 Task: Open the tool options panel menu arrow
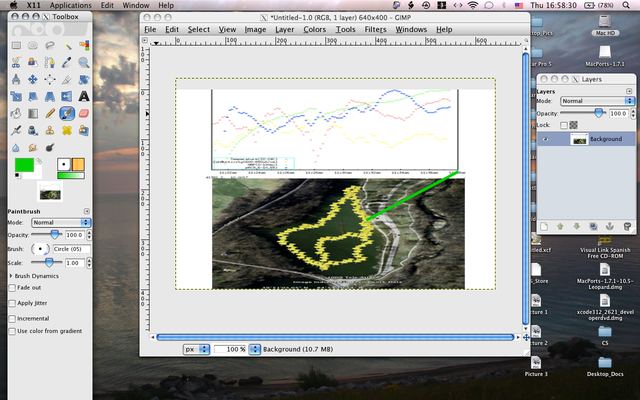click(x=87, y=211)
